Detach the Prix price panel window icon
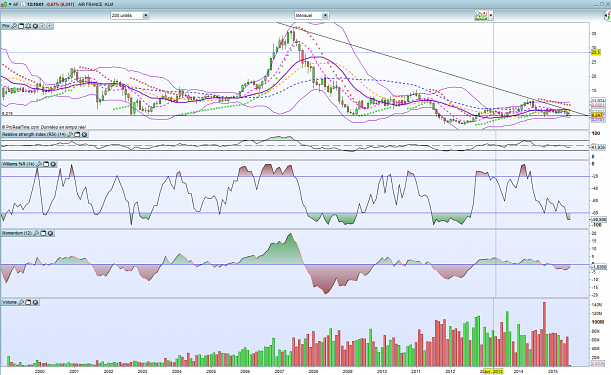611x375 pixels. [21, 26]
